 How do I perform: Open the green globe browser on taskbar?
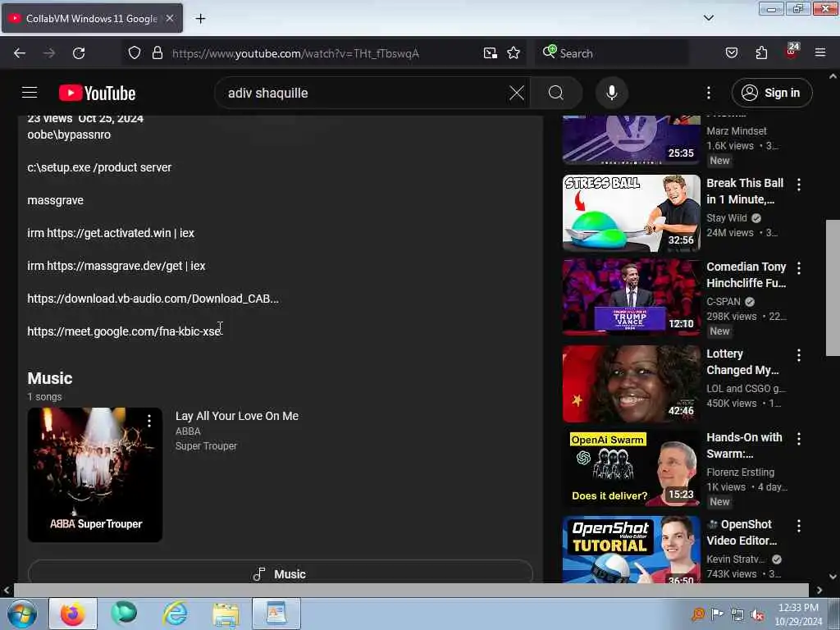point(125,614)
